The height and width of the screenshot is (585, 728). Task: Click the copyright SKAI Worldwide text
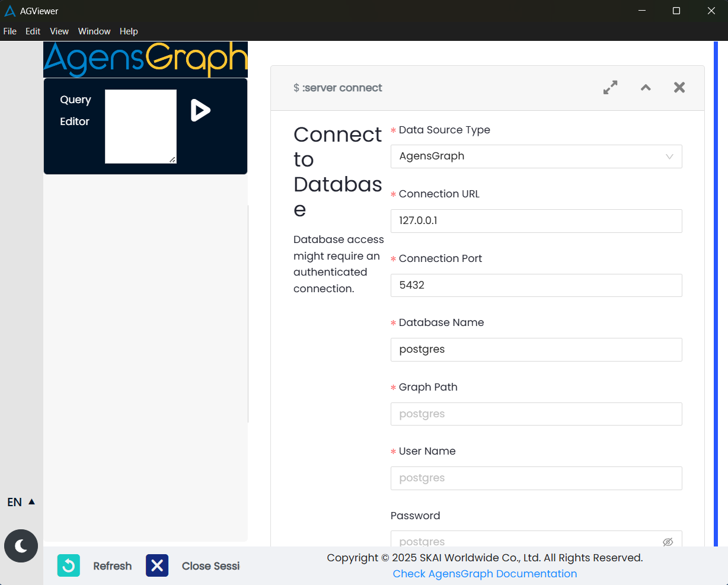click(x=485, y=558)
